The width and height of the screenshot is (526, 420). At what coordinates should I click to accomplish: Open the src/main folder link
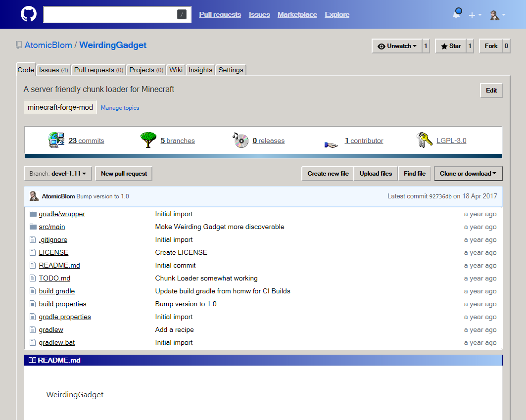[52, 227]
